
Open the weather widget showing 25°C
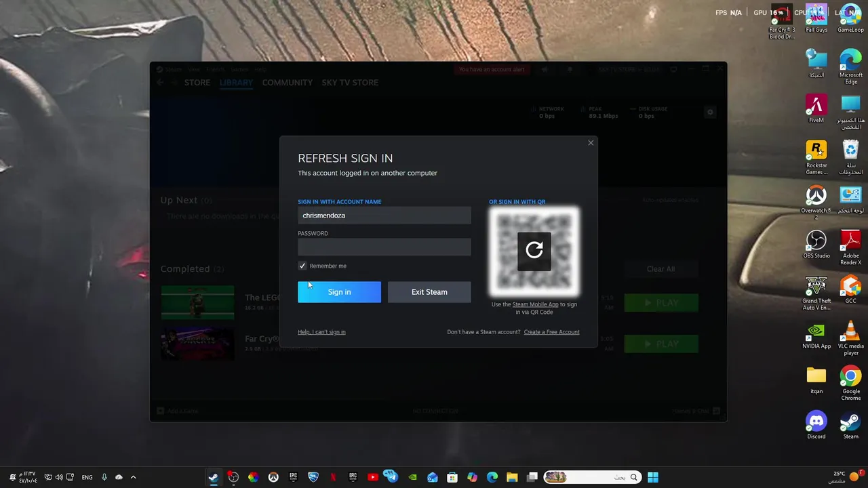point(844,477)
